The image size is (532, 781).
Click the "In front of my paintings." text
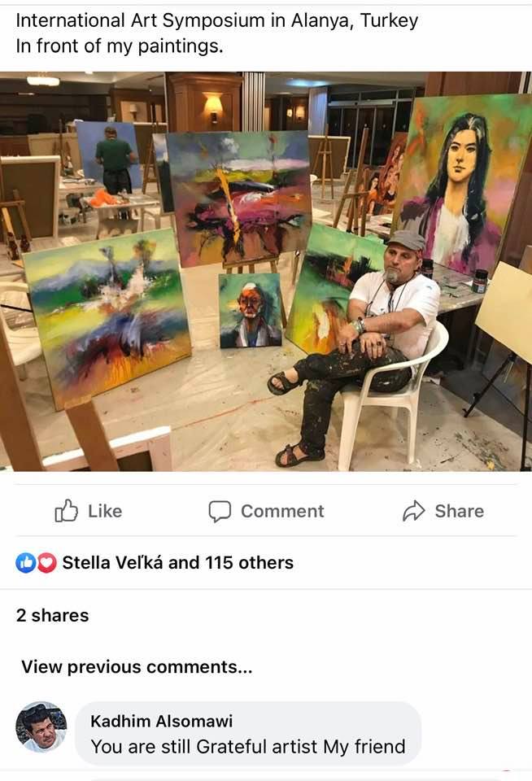(x=120, y=46)
